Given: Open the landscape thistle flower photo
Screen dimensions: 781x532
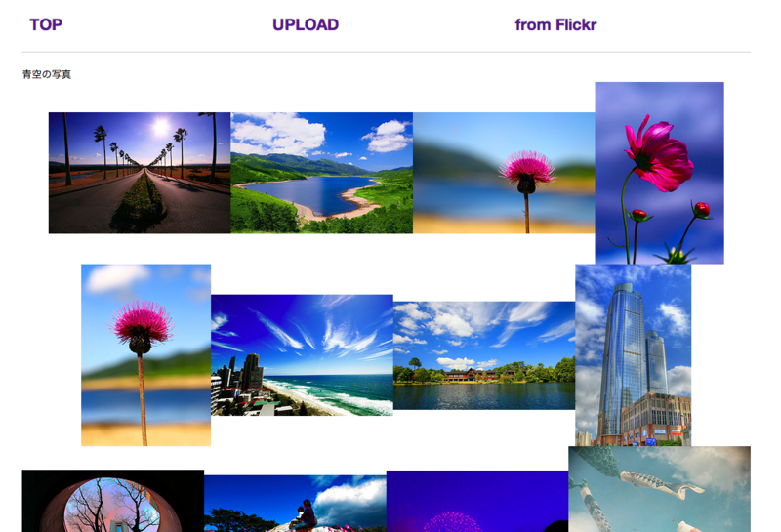Looking at the screenshot, I should tap(504, 173).
